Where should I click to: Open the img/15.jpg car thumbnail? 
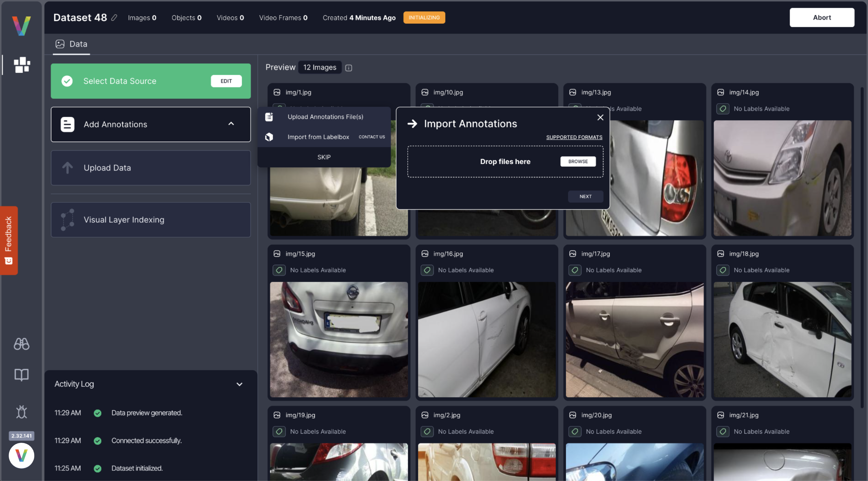point(339,340)
